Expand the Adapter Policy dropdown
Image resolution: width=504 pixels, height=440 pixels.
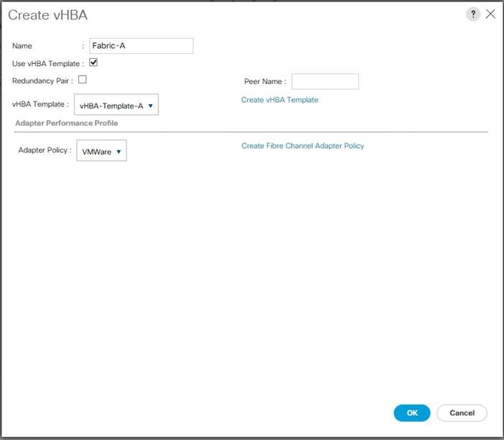pos(101,150)
